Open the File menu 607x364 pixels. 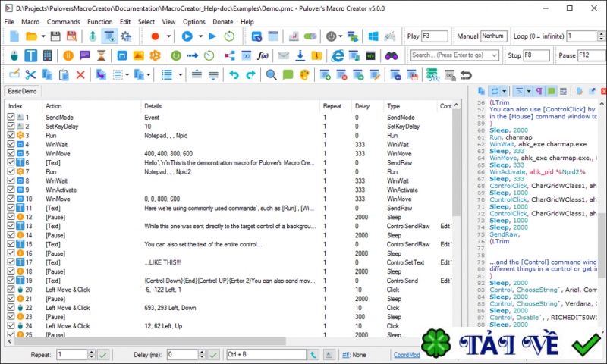point(9,22)
